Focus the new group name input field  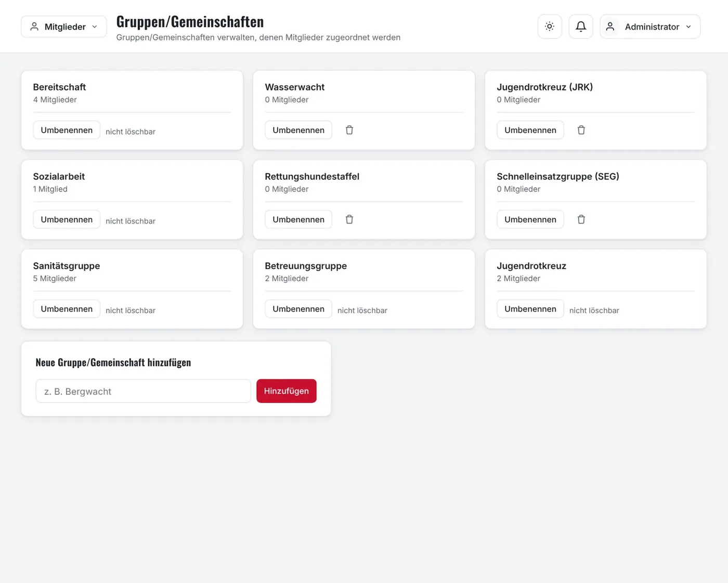click(144, 391)
